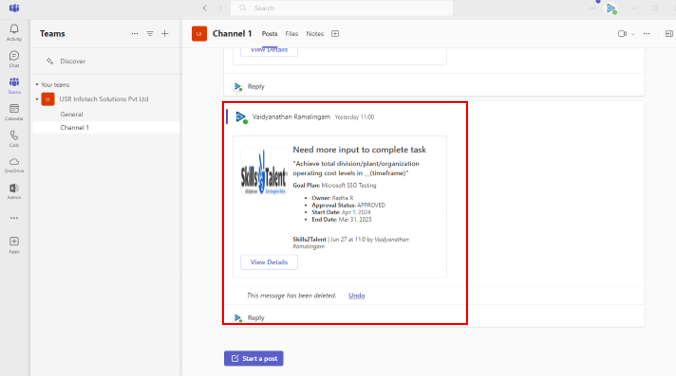Screen dimensions: 676x378
Task: Collapse the Your teams section
Action: tap(37, 85)
